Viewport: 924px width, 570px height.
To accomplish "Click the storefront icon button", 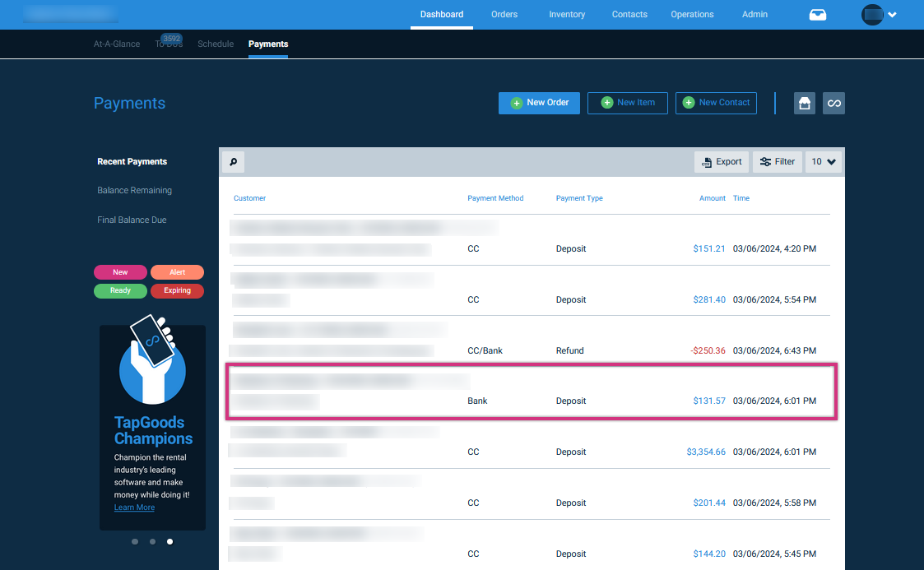I will click(805, 103).
